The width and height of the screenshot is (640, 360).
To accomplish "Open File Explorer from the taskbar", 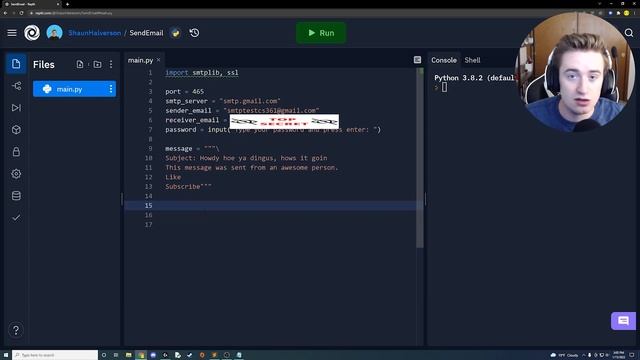I will click(x=129, y=355).
